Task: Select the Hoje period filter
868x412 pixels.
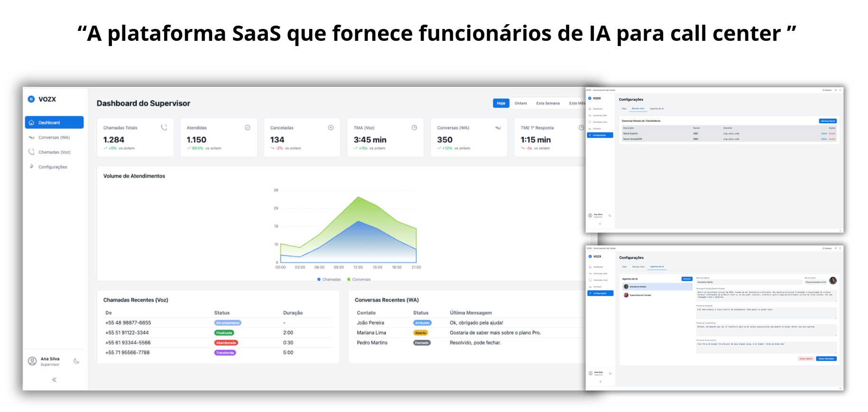Action: (501, 103)
